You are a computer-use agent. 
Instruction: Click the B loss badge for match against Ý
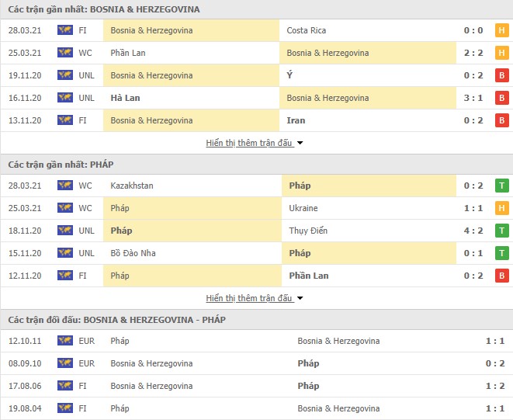(502, 75)
